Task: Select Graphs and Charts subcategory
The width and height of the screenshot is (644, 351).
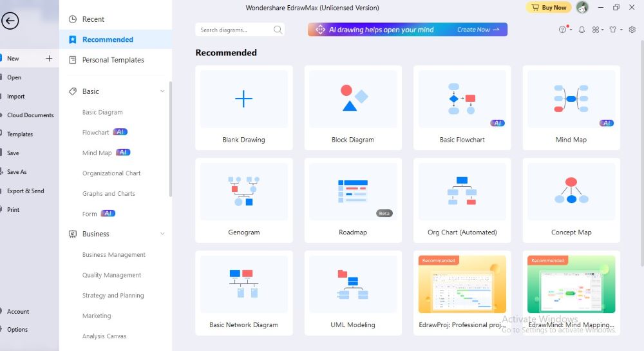Action: 108,193
